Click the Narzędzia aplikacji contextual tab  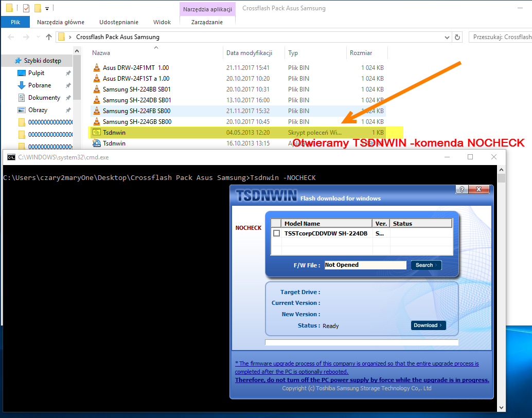point(207,9)
